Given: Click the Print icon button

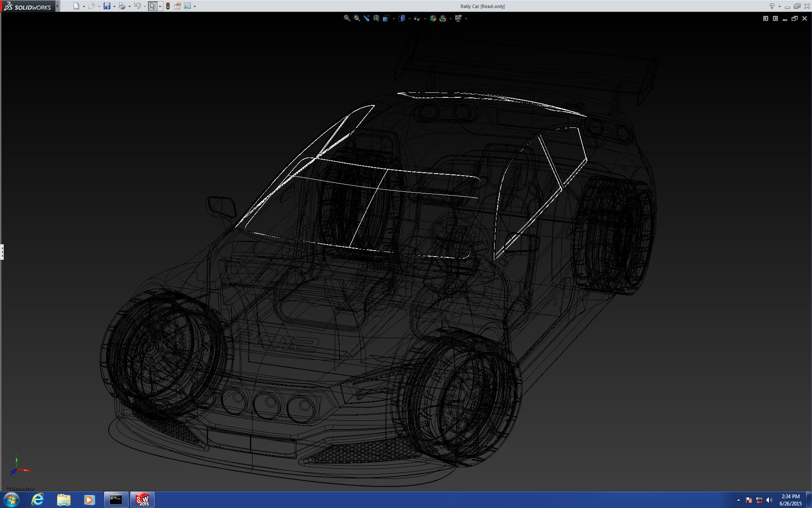Looking at the screenshot, I should coord(122,6).
